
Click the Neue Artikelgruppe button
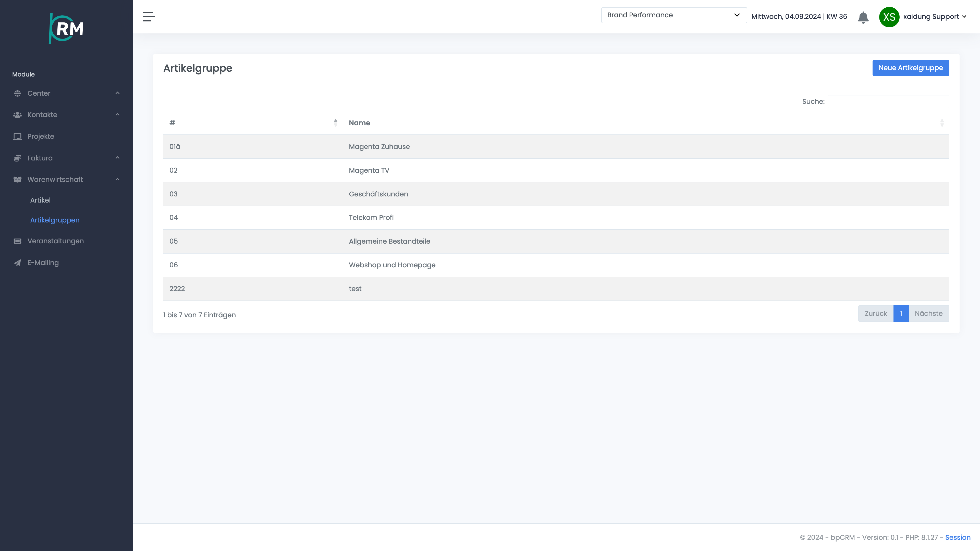911,68
